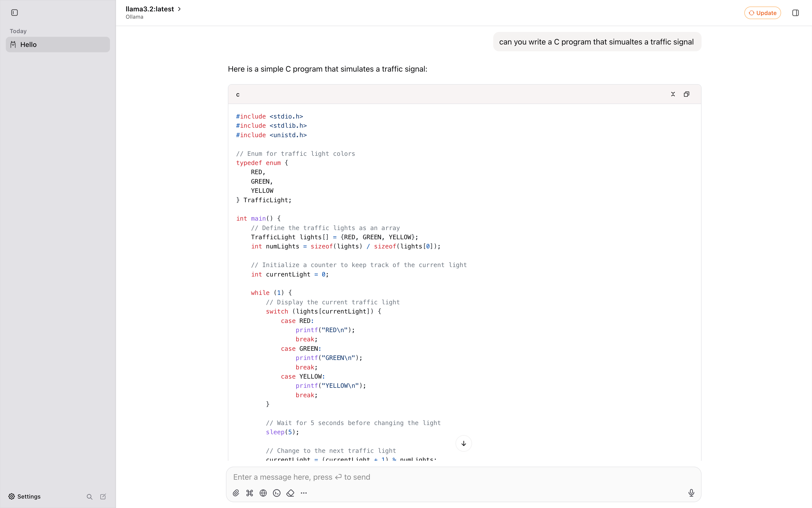This screenshot has width=812, height=508.
Task: Copy the C code block contents
Action: click(x=687, y=94)
